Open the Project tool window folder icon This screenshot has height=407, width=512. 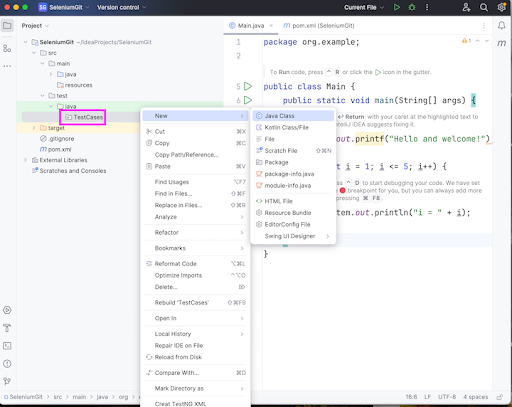click(7, 26)
